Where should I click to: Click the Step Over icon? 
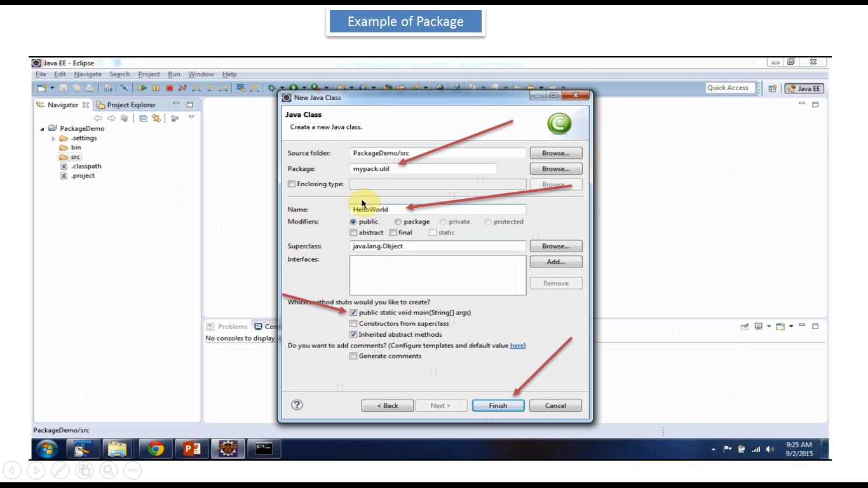[210, 88]
